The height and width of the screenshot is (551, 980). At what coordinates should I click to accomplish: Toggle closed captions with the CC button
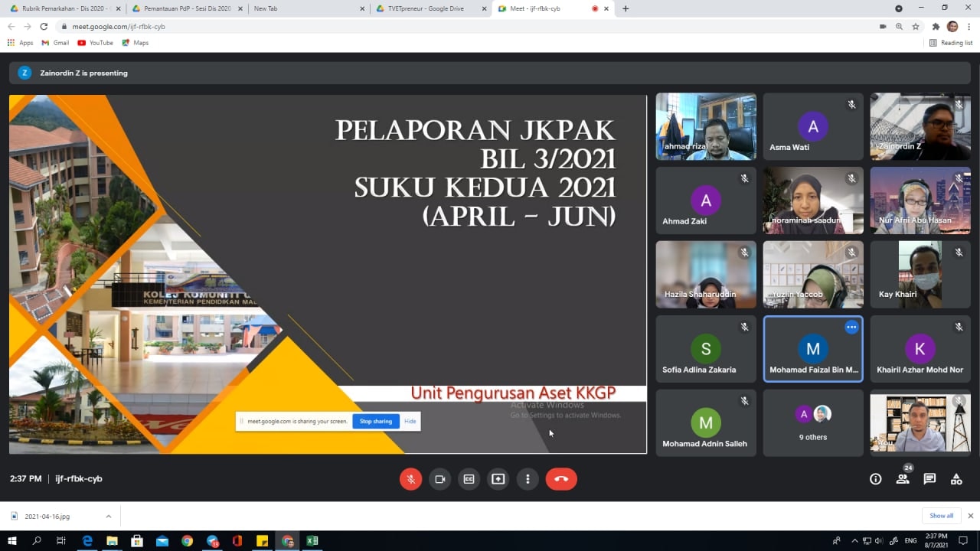(469, 479)
